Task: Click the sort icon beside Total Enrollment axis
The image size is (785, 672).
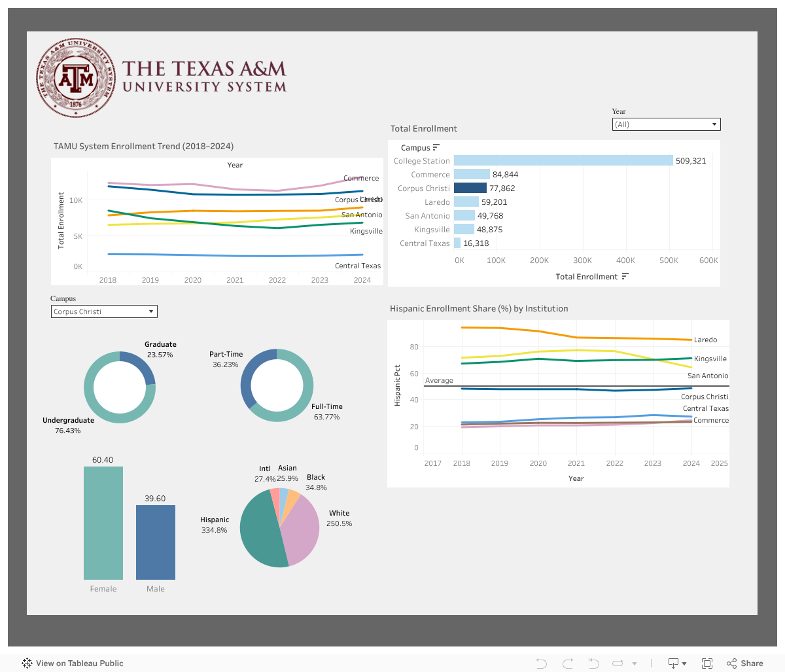Action: pyautogui.click(x=625, y=276)
